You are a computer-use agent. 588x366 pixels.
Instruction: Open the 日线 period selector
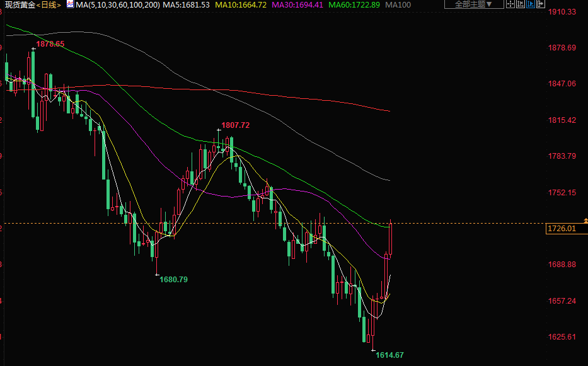(48, 4)
